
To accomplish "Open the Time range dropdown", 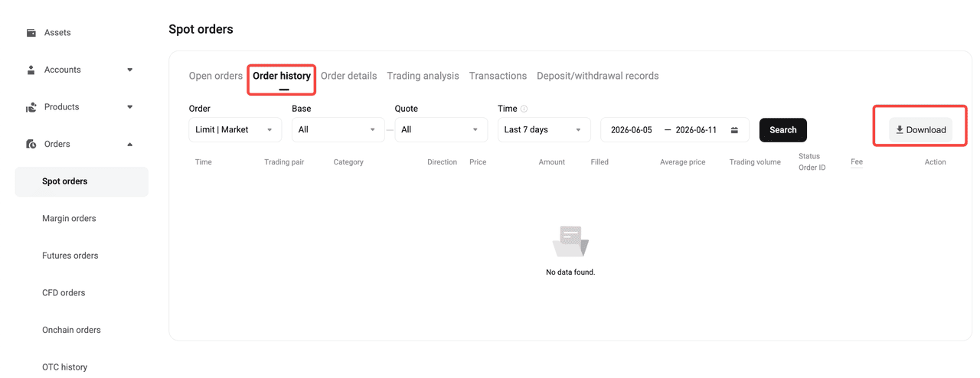I will tap(544, 130).
